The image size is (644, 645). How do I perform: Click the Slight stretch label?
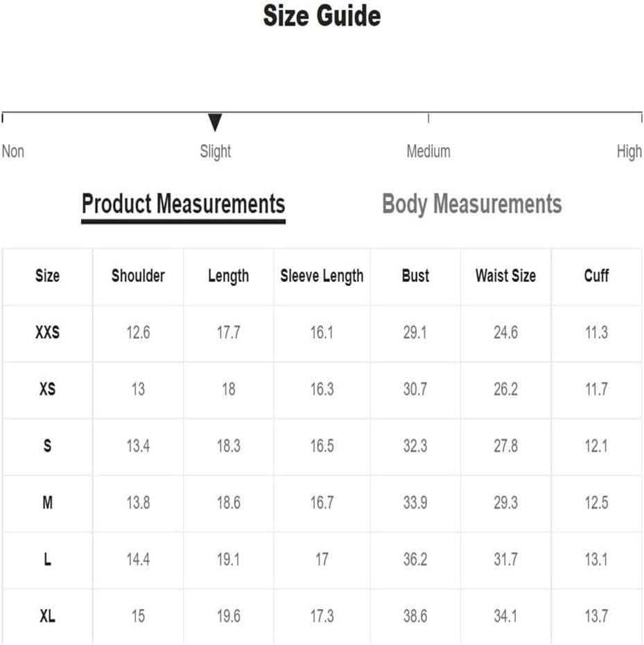click(x=215, y=152)
